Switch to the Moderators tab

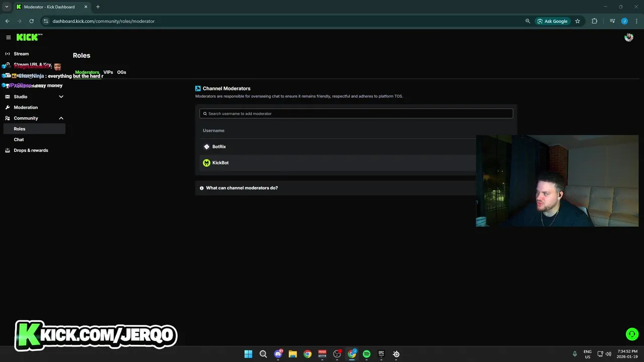click(x=87, y=72)
